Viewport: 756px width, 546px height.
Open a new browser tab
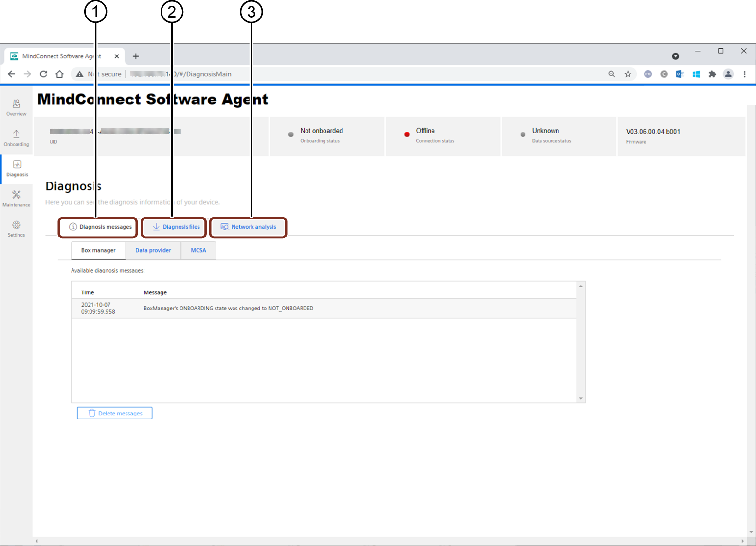pos(136,56)
